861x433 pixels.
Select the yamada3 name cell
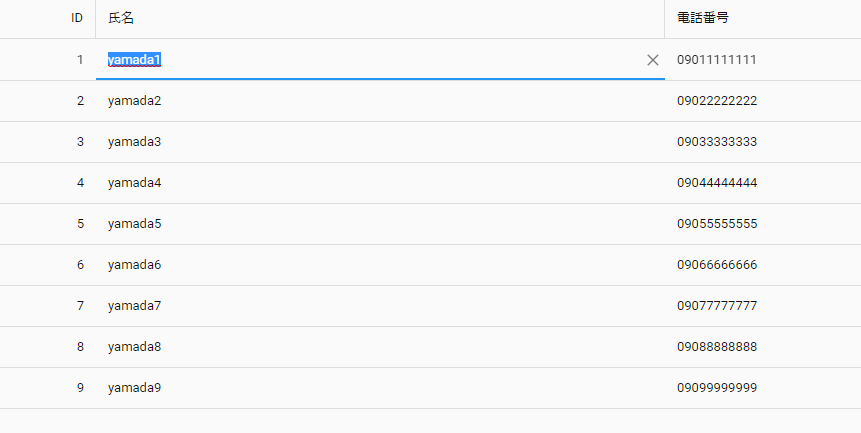pos(380,142)
